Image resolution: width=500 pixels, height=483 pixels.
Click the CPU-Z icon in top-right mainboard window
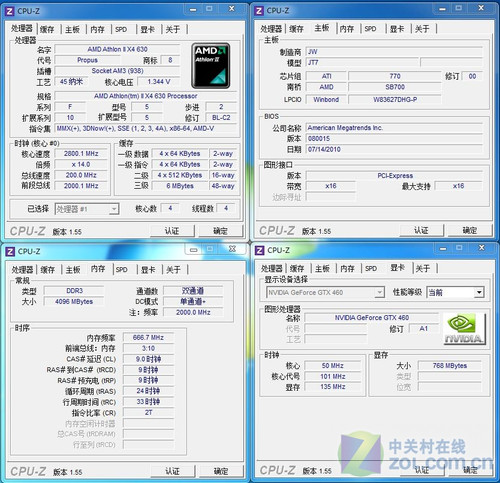pyautogui.click(x=259, y=11)
